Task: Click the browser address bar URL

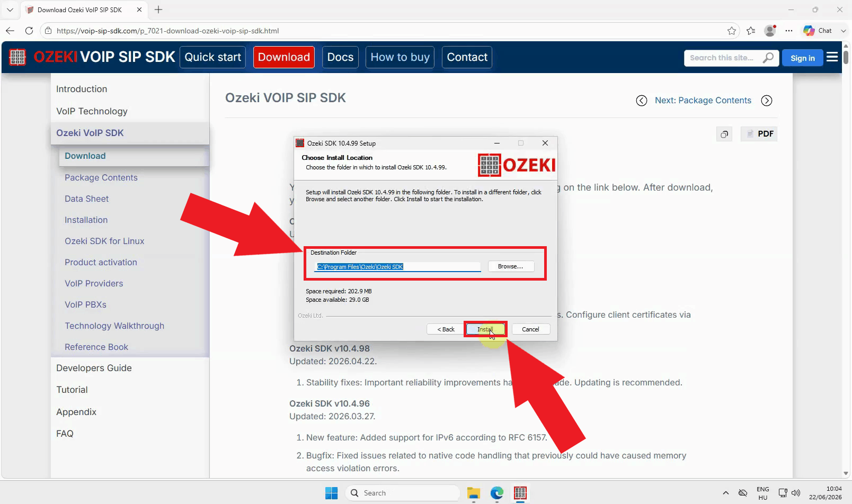Action: [167, 31]
